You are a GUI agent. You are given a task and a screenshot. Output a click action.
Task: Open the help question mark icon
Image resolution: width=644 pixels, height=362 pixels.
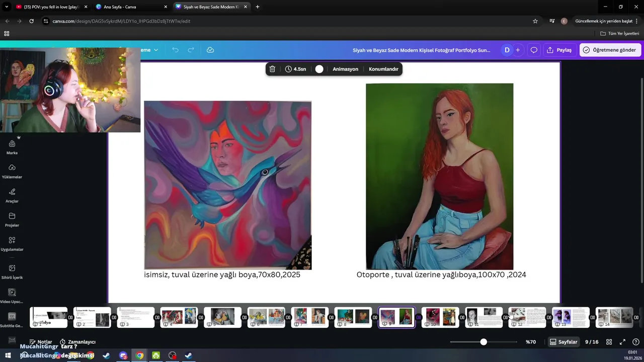636,342
